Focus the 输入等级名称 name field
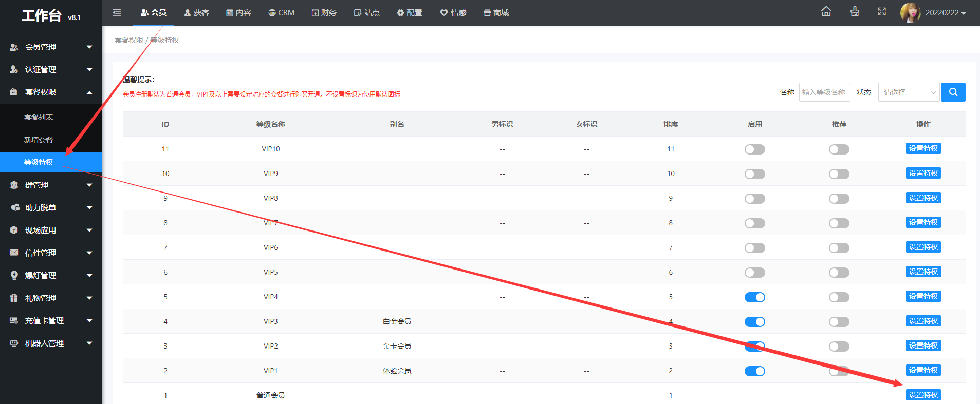 (x=824, y=92)
